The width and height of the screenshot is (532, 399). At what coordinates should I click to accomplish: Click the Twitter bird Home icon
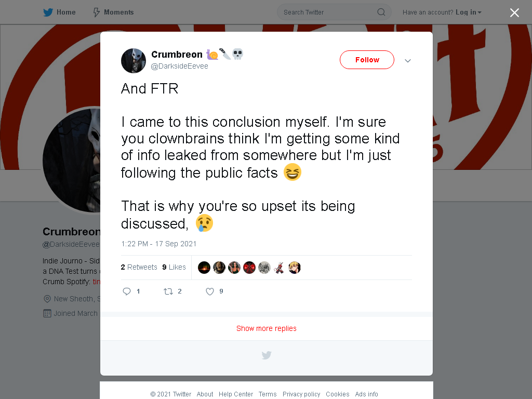(48, 12)
